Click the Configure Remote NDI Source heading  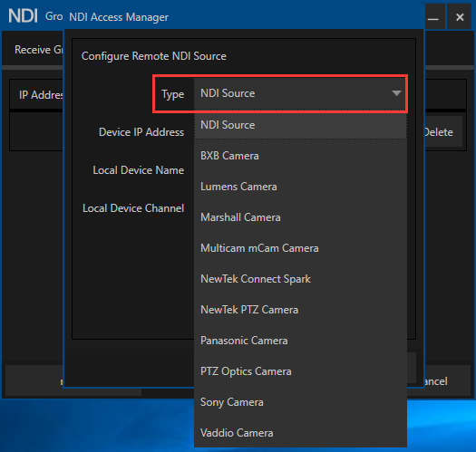pyautogui.click(x=154, y=56)
